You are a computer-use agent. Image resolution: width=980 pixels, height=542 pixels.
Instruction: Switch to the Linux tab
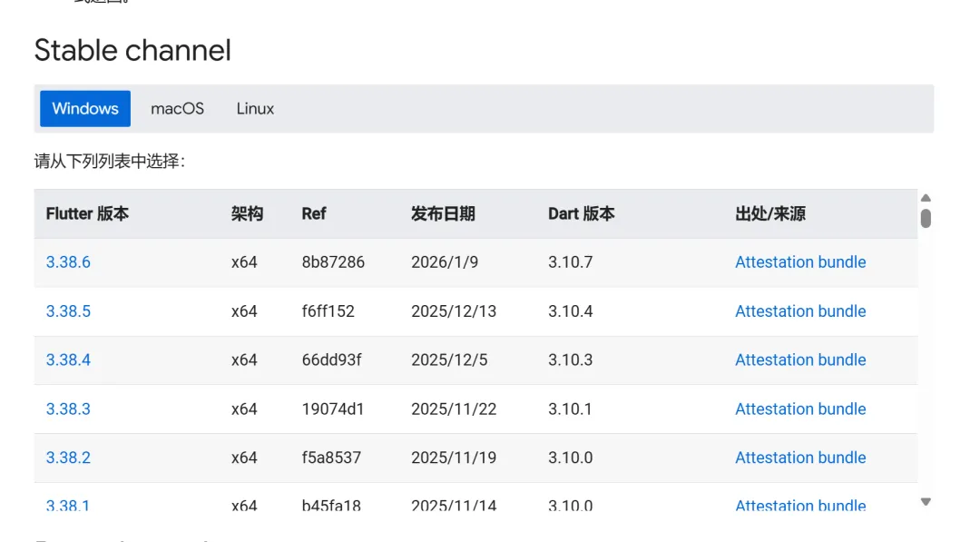click(x=255, y=109)
